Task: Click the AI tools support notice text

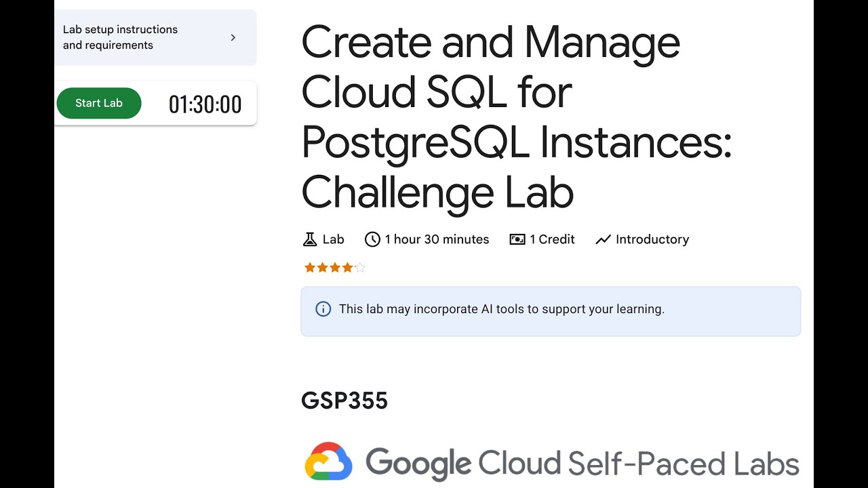Action: click(x=502, y=309)
